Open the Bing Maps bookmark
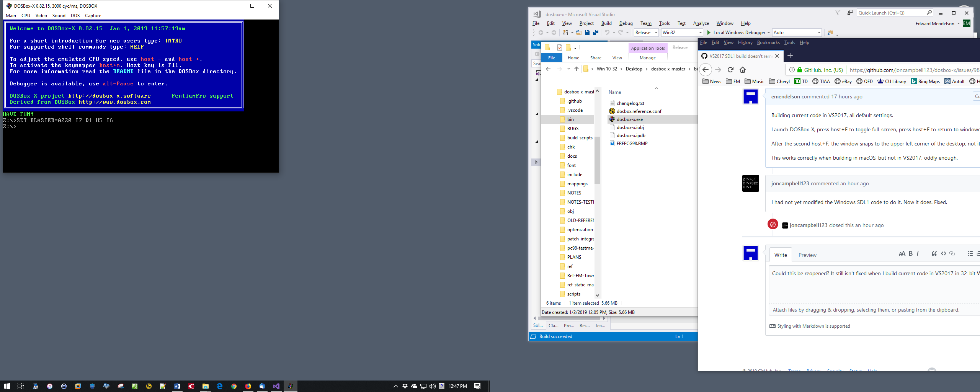 [x=925, y=81]
